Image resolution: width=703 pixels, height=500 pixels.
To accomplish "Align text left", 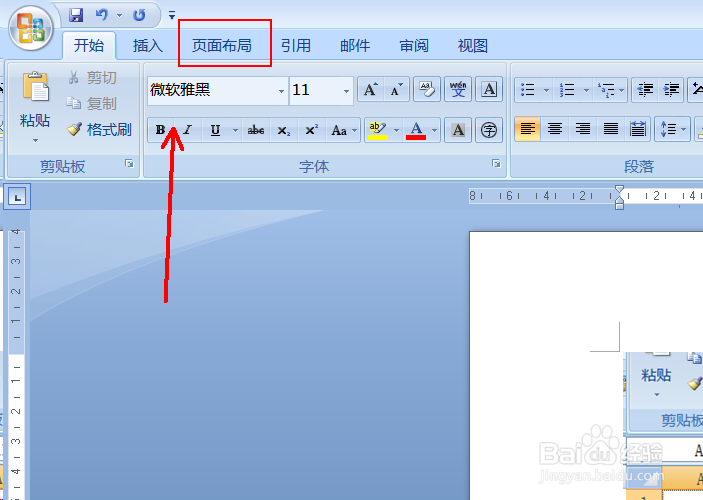I will (x=527, y=129).
